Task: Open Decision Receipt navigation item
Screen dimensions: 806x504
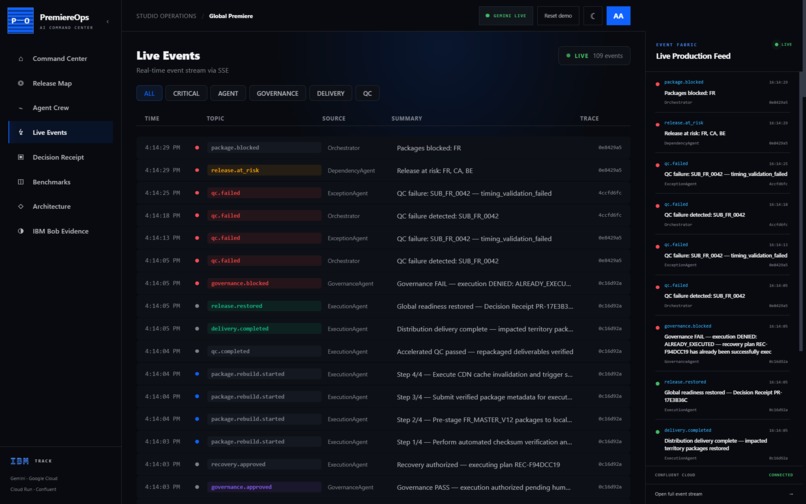Action: (x=61, y=157)
